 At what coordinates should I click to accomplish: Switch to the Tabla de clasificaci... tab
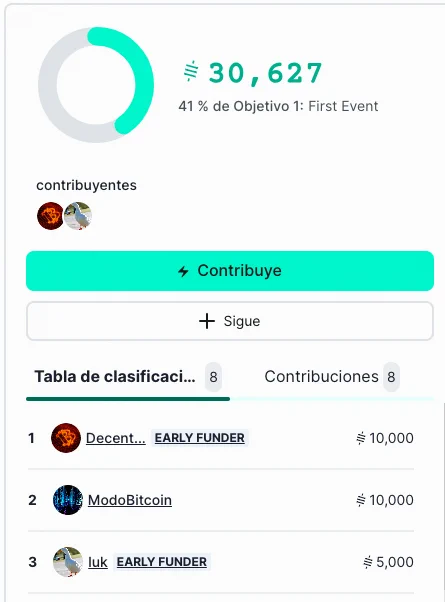coord(128,377)
